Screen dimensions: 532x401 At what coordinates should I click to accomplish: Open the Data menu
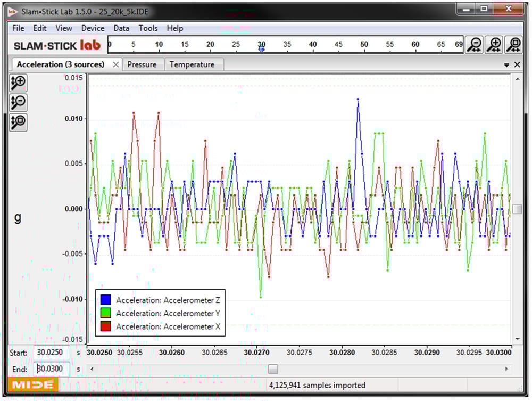click(121, 28)
